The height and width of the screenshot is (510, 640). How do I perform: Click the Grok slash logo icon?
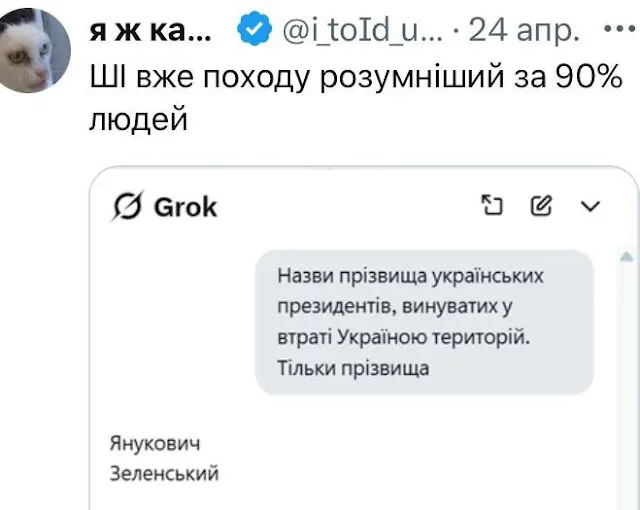click(x=128, y=207)
